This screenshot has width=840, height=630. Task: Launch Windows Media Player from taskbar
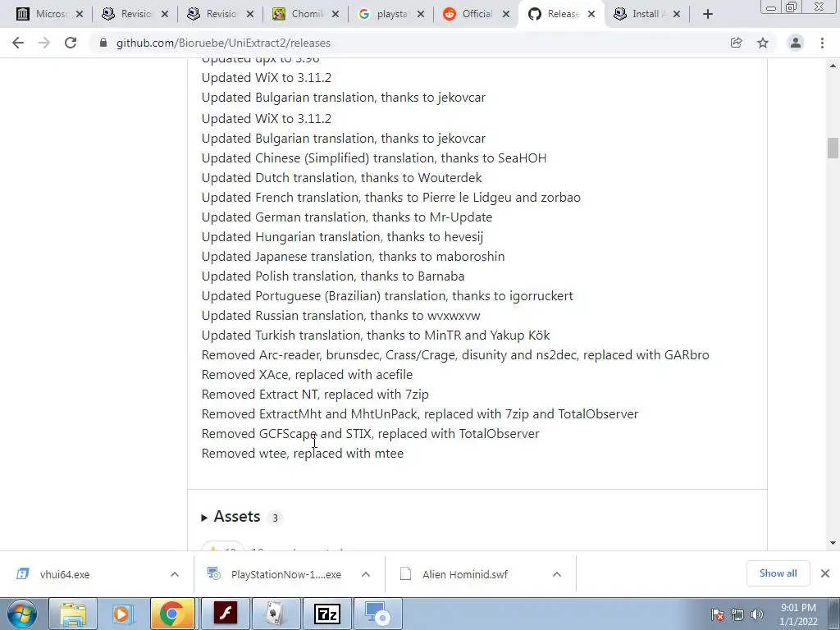click(123, 614)
